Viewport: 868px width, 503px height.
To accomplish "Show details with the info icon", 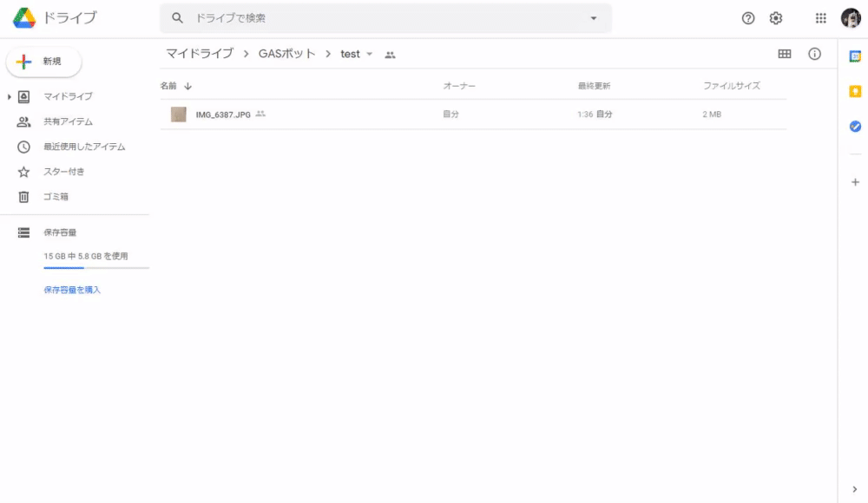I will (x=814, y=54).
